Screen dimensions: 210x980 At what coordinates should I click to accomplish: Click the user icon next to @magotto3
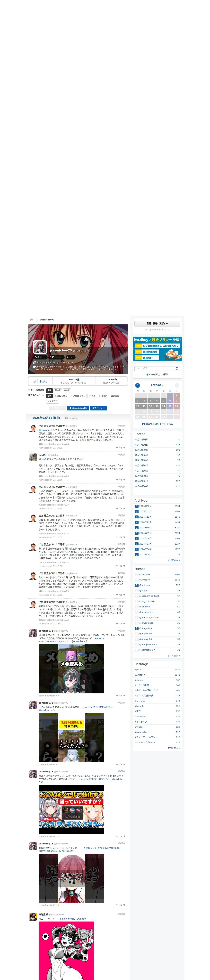[x=136, y=629]
